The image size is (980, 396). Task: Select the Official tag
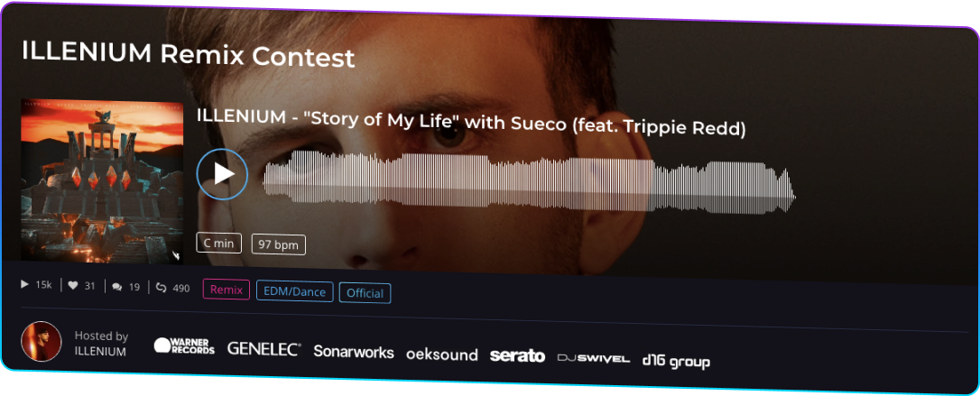click(x=365, y=293)
